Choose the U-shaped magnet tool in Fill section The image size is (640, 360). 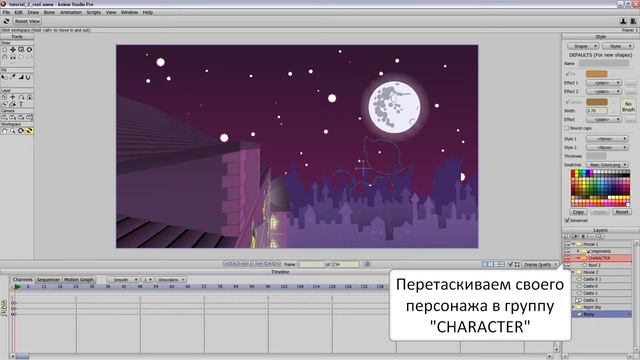tap(28, 77)
